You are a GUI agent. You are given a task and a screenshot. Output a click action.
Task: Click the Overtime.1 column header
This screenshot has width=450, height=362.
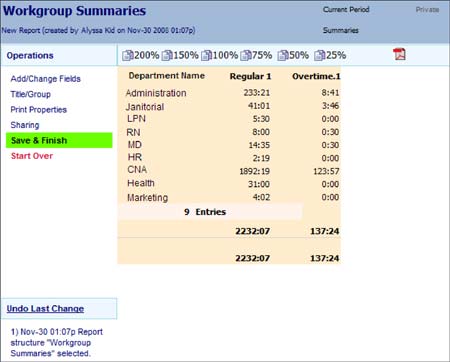(x=316, y=76)
